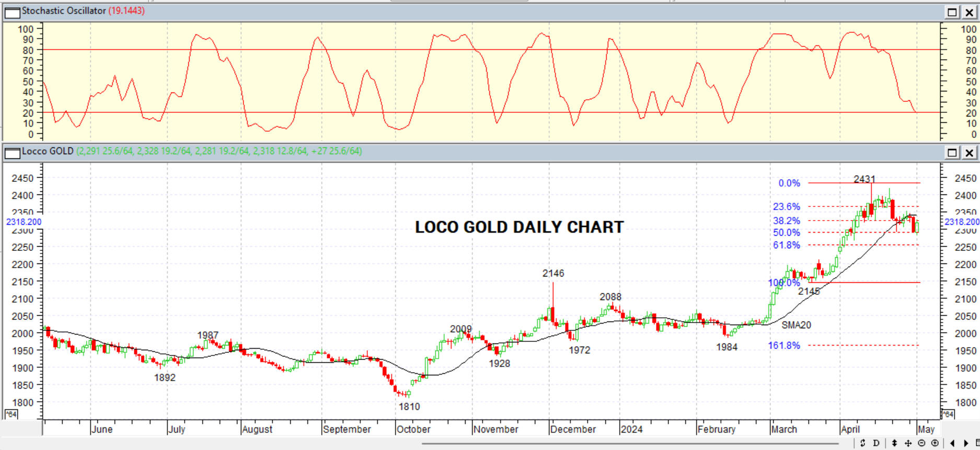
Task: Click the 2024 label on the date axis
Action: (631, 430)
